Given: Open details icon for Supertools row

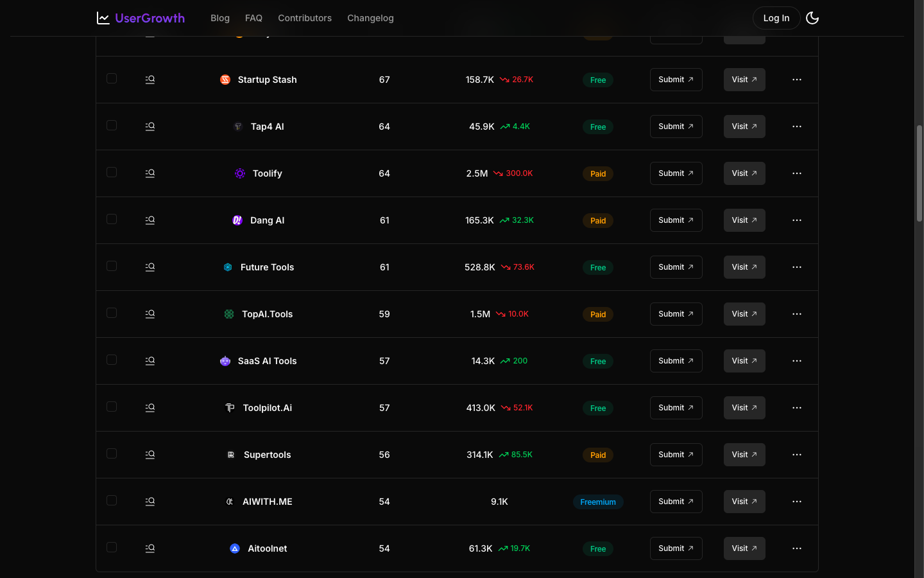Looking at the screenshot, I should [150, 455].
